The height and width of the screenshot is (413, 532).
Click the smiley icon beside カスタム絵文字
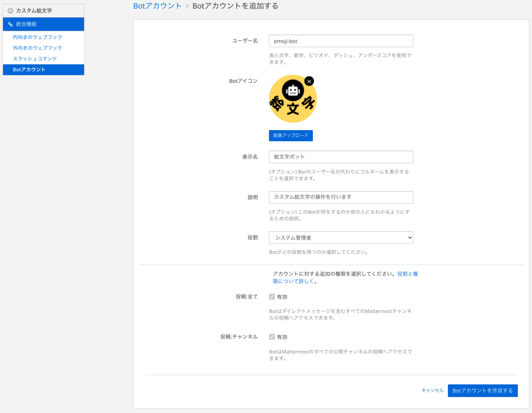tap(10, 11)
